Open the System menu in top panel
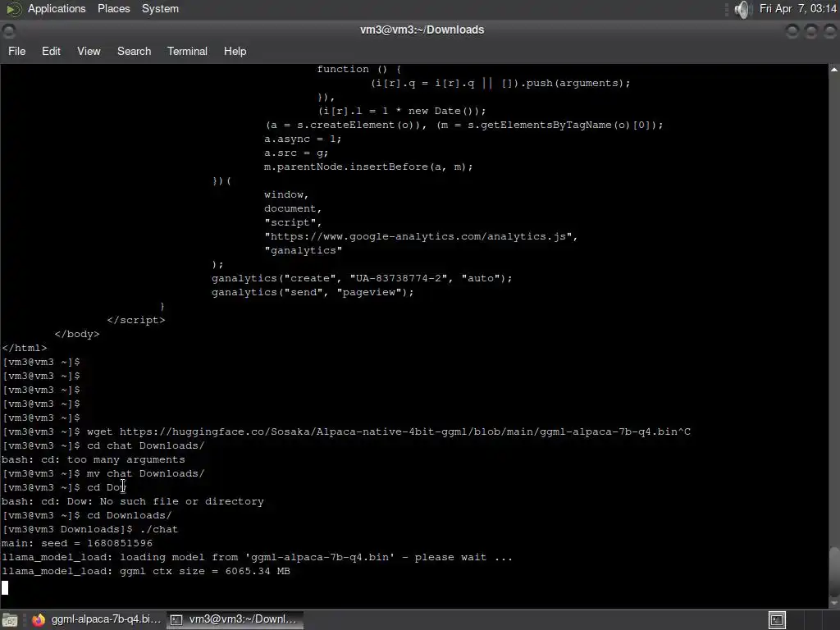This screenshot has width=840, height=630. pos(160,8)
